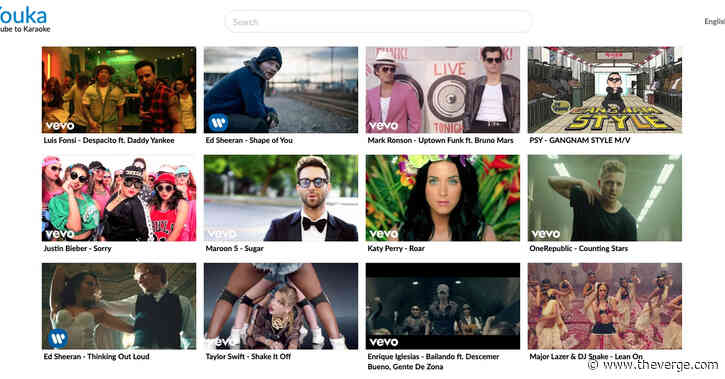
Task: Open the English language selector
Action: [714, 21]
